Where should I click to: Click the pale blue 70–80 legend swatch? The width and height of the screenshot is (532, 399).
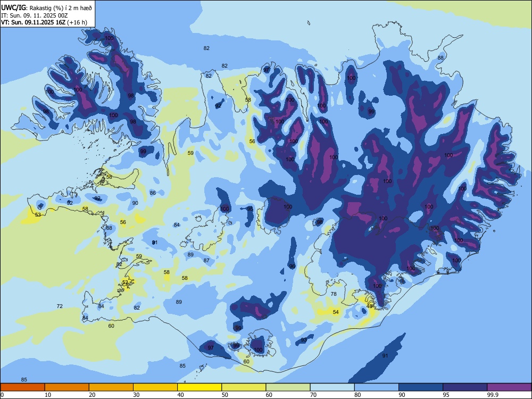(x=332, y=387)
